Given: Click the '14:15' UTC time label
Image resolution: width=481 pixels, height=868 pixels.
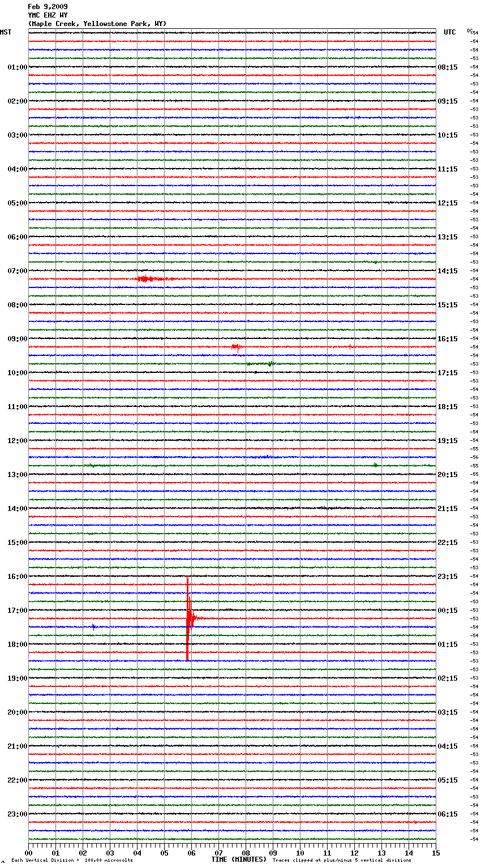Looking at the screenshot, I should (448, 271).
